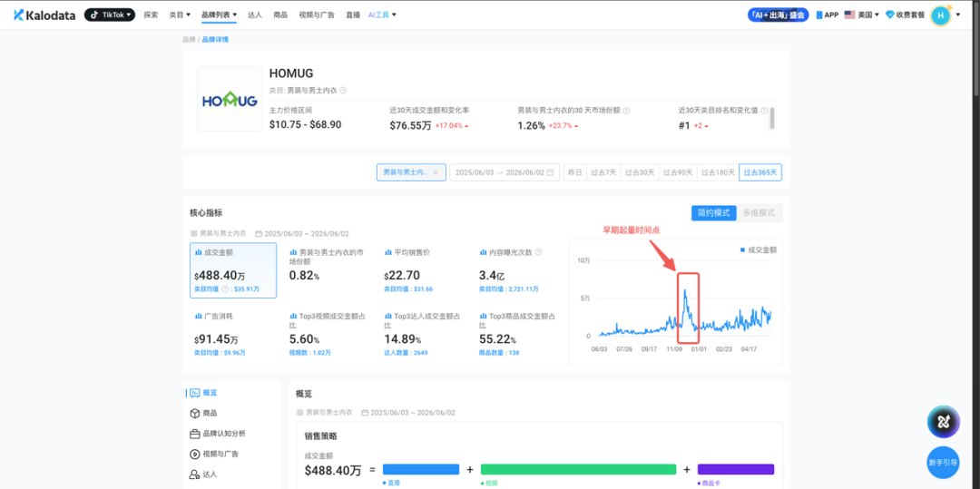The image size is (980, 489).
Task: Select the 过去90天 time range
Action: [x=676, y=172]
